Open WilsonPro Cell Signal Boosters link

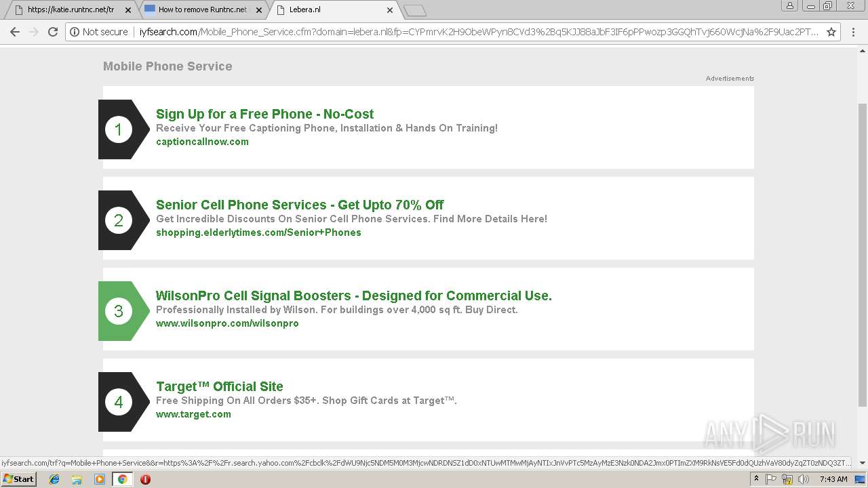(x=354, y=296)
